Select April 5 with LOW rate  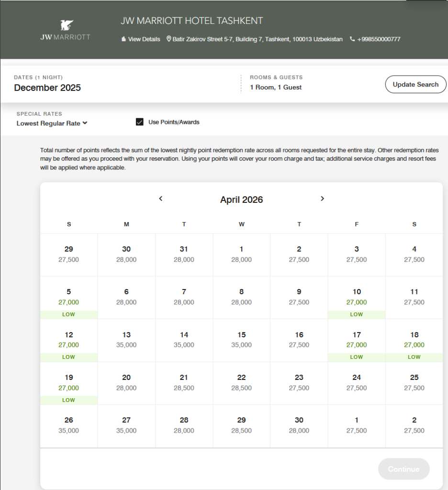(x=69, y=297)
